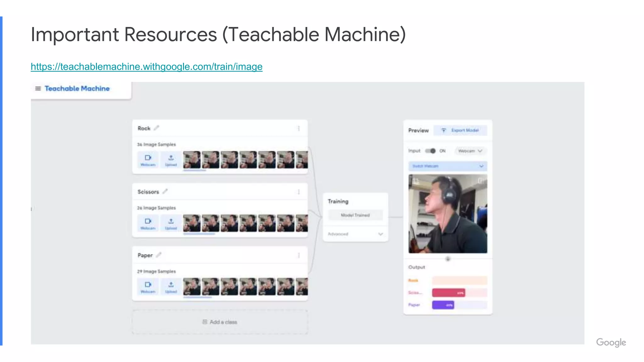Edit the Rock class name pencil
Viewport: 644px width, 362px height.
pyautogui.click(x=157, y=128)
